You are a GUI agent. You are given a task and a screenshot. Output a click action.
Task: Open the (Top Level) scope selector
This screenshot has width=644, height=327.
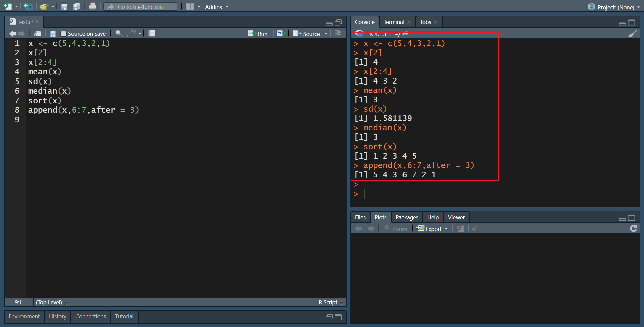tap(52, 302)
